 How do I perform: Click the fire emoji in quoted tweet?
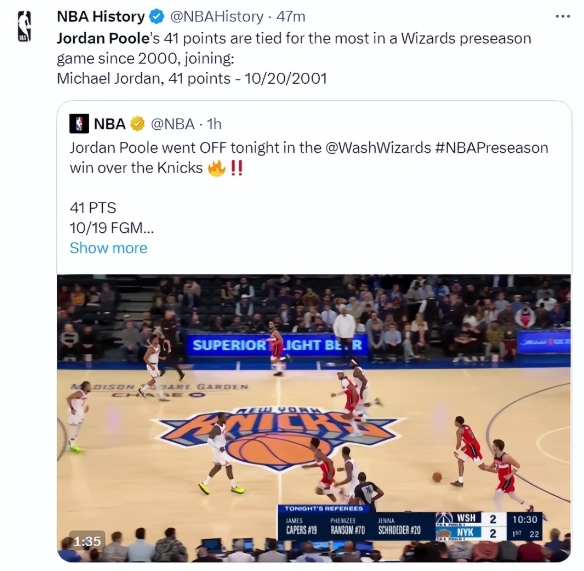click(x=217, y=168)
